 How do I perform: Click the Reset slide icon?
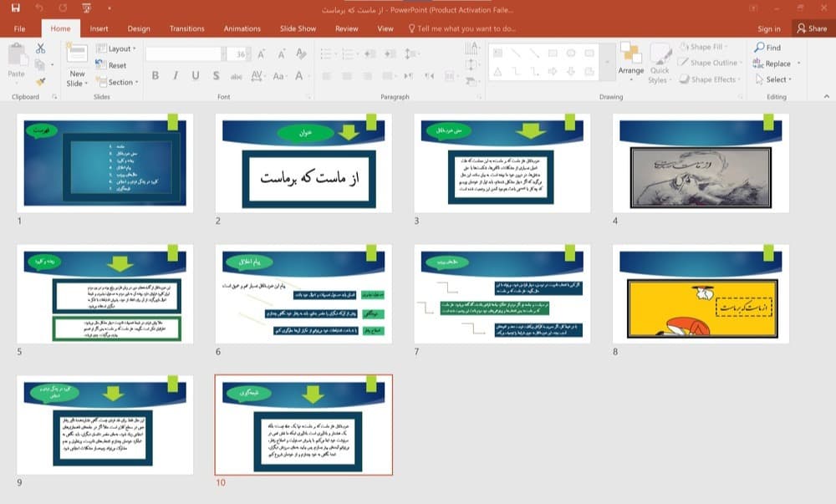(101, 65)
